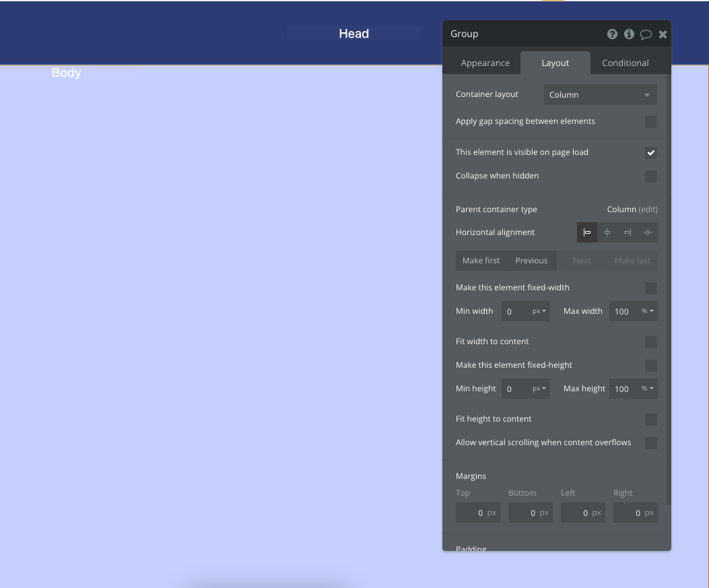Open the Max height percent unit dropdown
The image size is (709, 588).
pyautogui.click(x=648, y=389)
